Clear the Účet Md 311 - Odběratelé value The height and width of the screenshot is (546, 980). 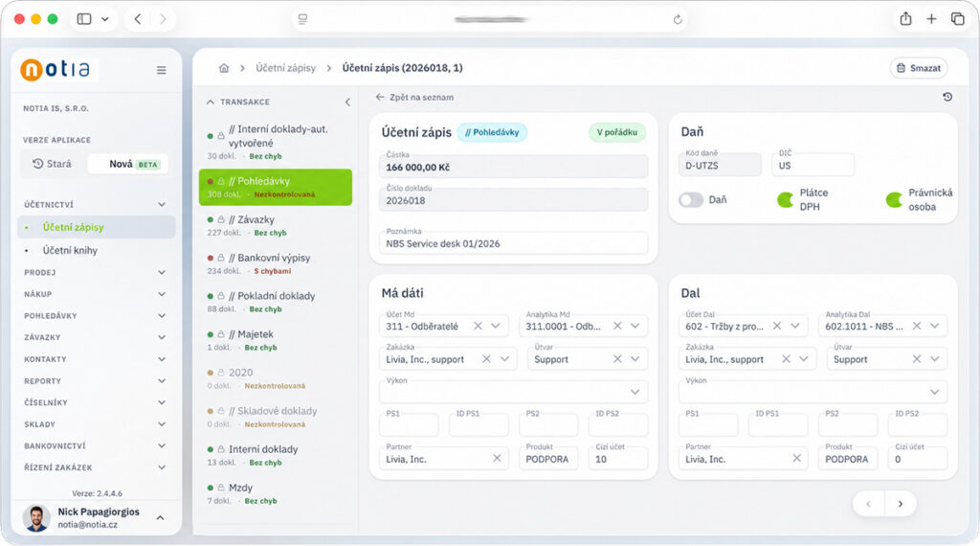478,326
